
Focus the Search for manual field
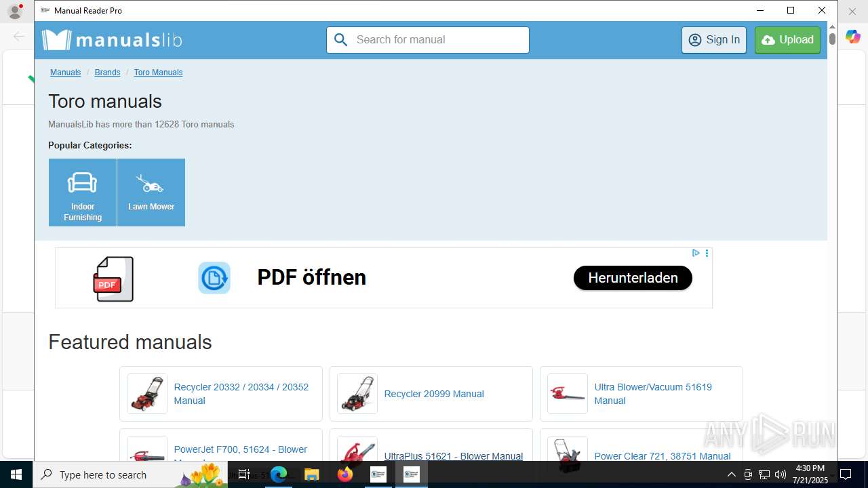tap(428, 40)
